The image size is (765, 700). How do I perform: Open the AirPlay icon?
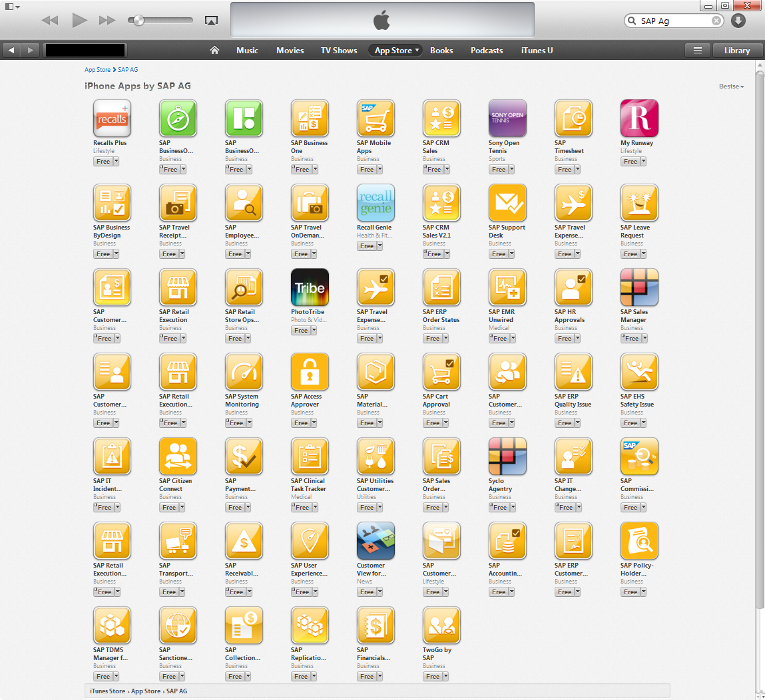point(211,21)
